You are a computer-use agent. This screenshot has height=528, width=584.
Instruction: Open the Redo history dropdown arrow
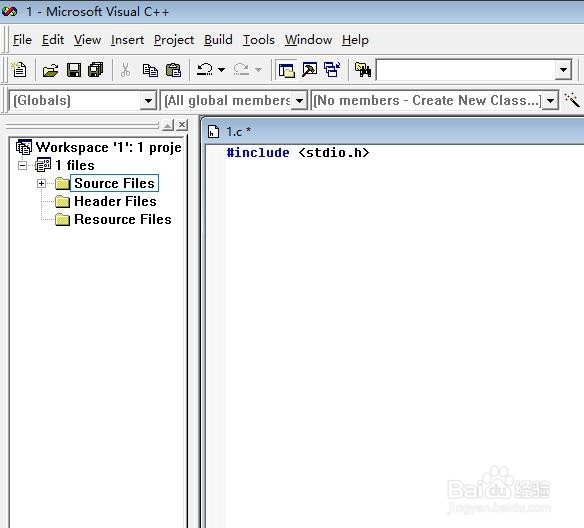pos(258,70)
